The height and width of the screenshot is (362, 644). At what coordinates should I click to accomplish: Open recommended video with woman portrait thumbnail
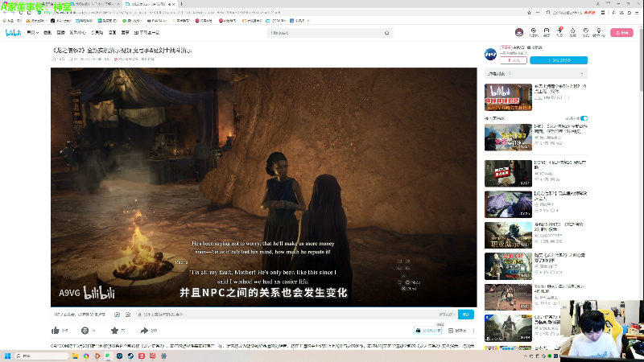[x=508, y=174]
